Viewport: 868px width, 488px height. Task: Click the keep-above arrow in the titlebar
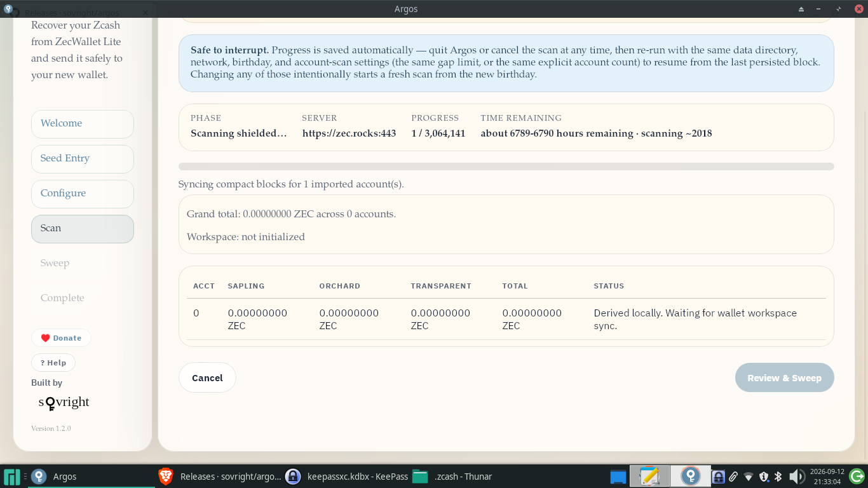[x=801, y=9]
